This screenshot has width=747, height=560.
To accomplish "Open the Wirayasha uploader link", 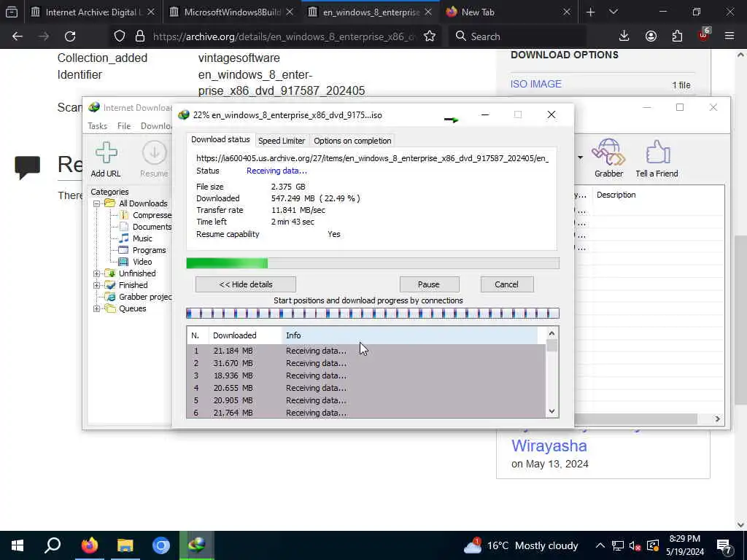I will click(x=549, y=446).
